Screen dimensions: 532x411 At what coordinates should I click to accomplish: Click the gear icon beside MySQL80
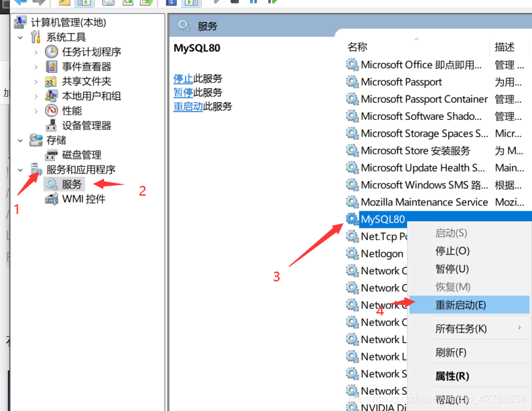[352, 219]
